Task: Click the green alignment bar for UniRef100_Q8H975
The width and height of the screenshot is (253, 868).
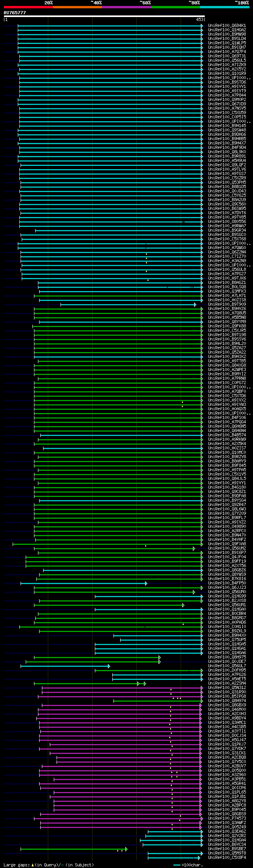Action: [x=97, y=657]
